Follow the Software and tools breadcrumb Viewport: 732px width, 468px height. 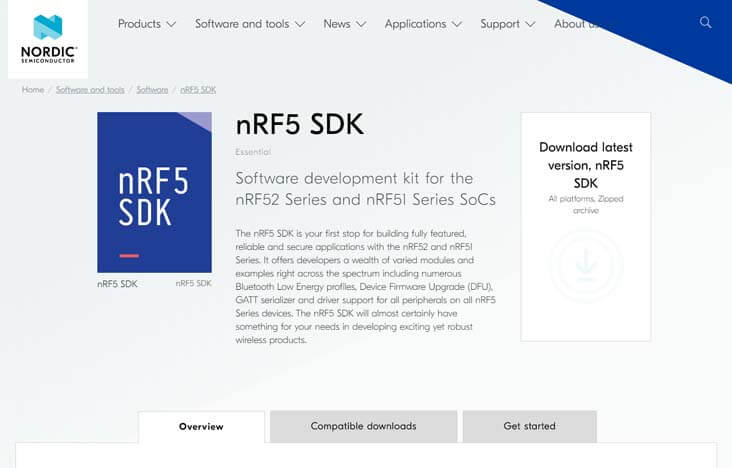tap(90, 90)
